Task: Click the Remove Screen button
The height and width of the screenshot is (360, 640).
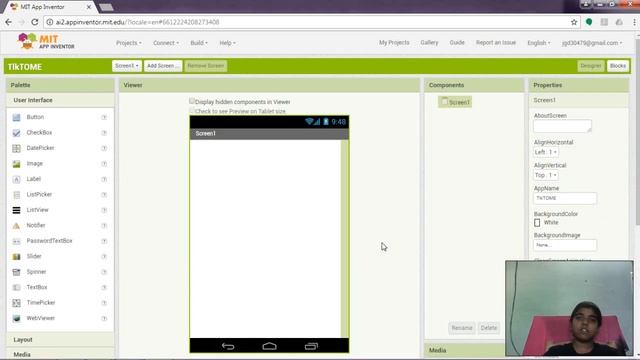Action: (x=206, y=66)
